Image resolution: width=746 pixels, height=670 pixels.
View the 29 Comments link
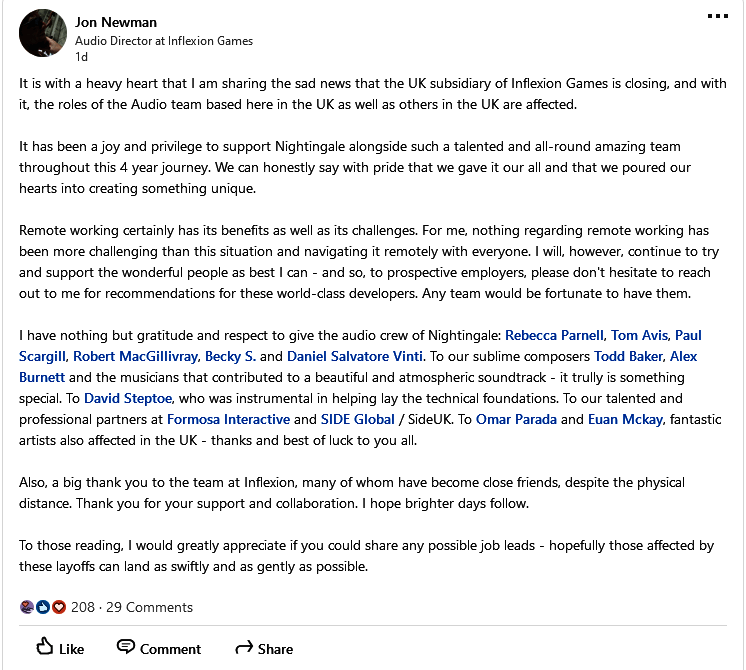tap(149, 607)
